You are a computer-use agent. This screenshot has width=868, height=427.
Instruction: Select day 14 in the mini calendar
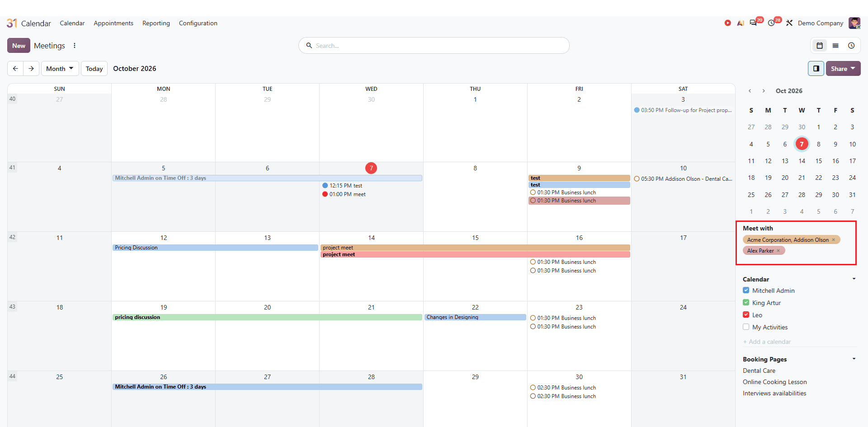(802, 161)
